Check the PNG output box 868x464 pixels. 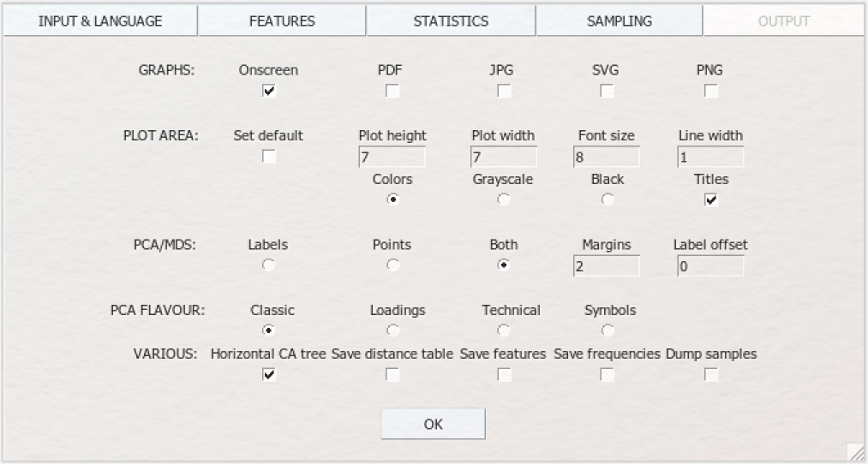(711, 91)
